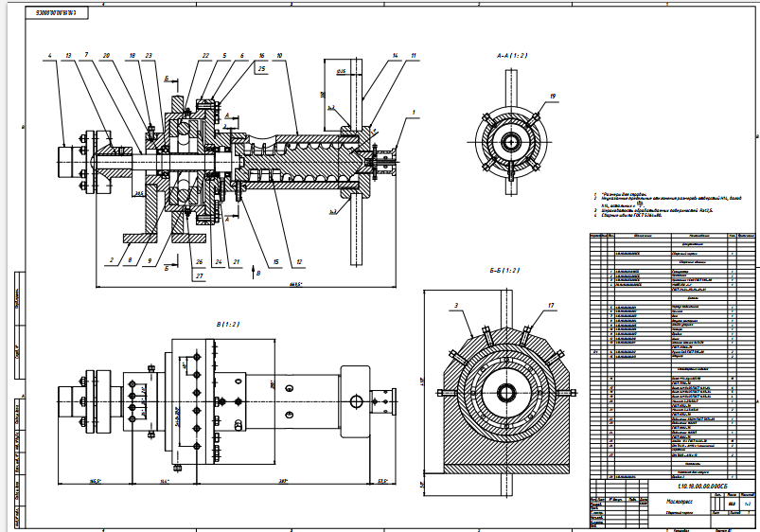Select the rotated drawing code at top-left
Image resolution: width=760 pixels, height=532 pixels.
click(x=55, y=14)
